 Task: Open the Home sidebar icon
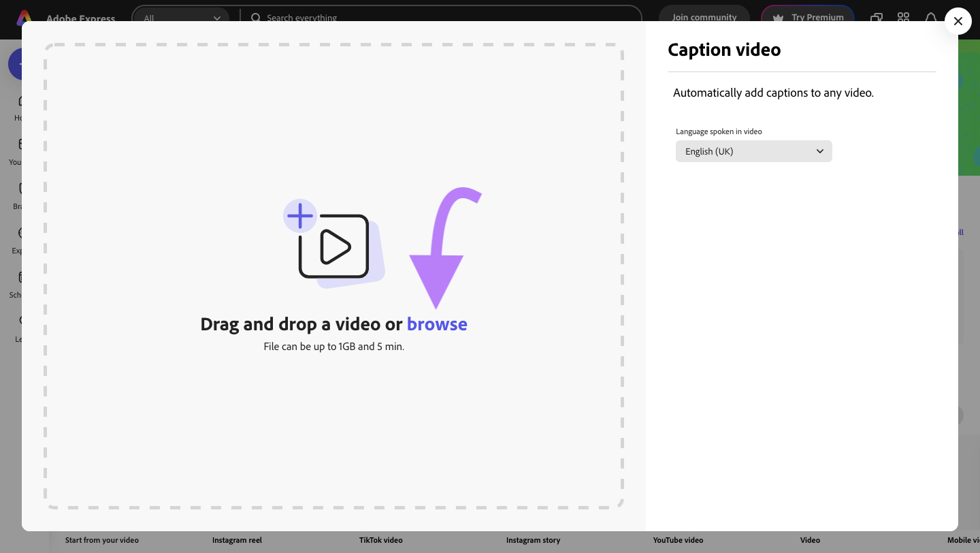click(21, 106)
